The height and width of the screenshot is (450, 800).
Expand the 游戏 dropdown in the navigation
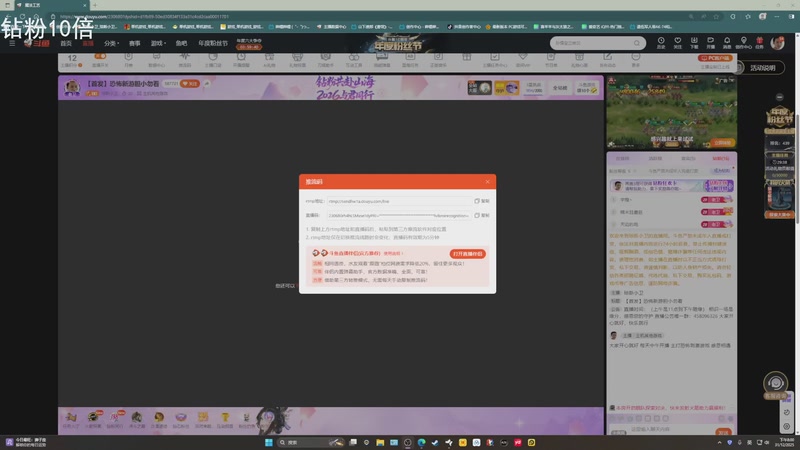[x=158, y=43]
